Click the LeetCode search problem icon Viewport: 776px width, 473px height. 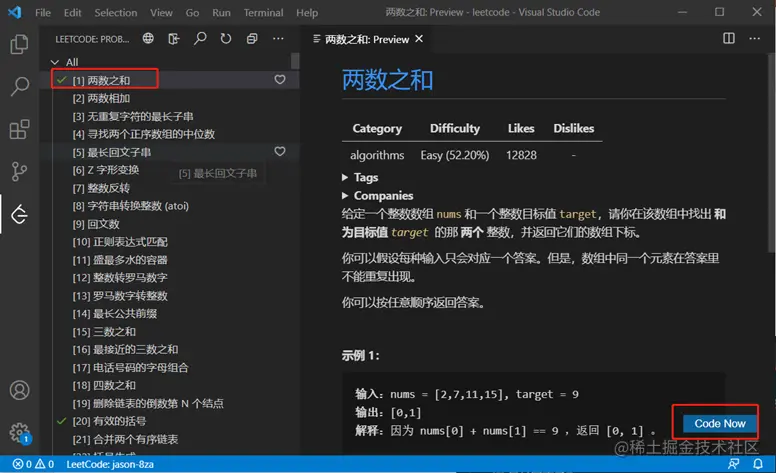(200, 38)
